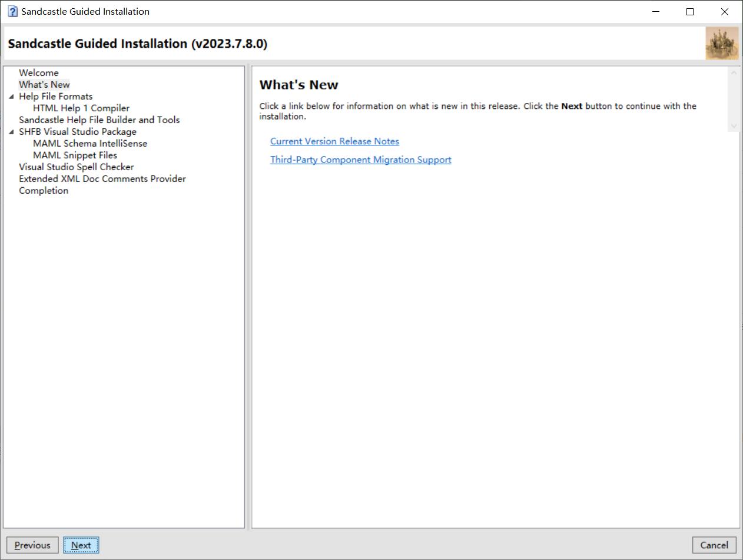
Task: Click the description scrollbar up arrow
Action: [x=734, y=72]
